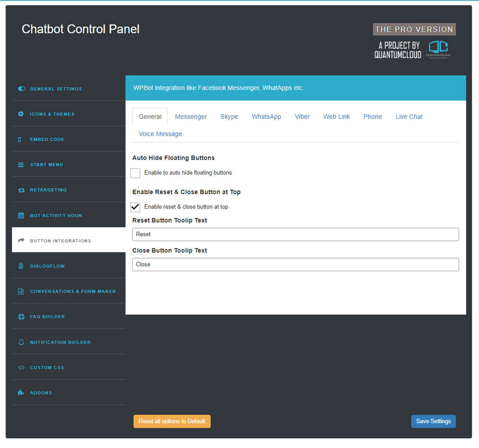479x448 pixels.
Task: Focus the Reset Button Tooltip Text field
Action: coord(295,235)
